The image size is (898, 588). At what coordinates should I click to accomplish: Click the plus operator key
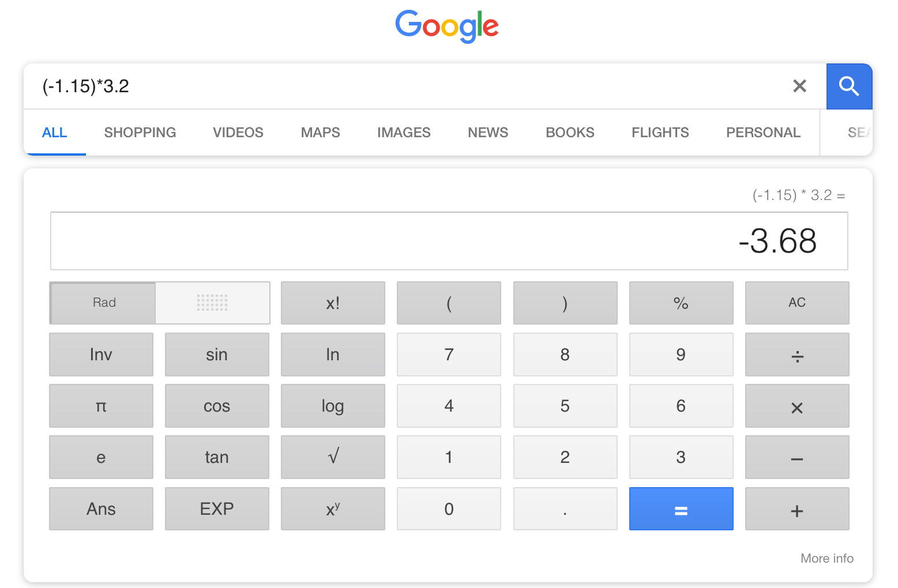pyautogui.click(x=797, y=509)
